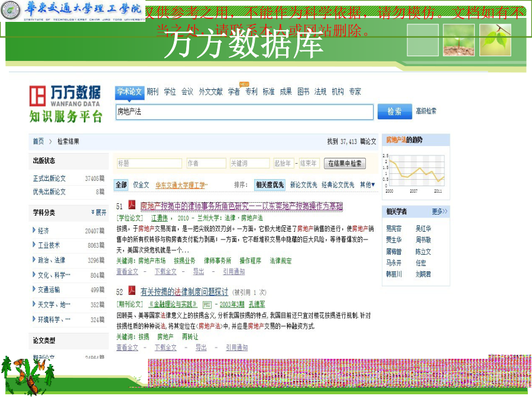Open the 外文文献 tab
Image resolution: width=532 pixels, height=399 pixels.
(x=210, y=92)
